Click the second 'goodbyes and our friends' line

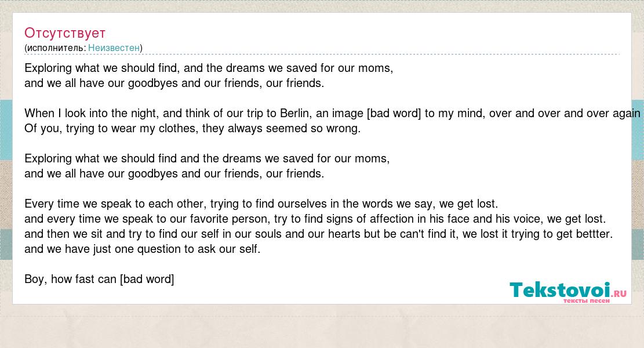tap(174, 174)
